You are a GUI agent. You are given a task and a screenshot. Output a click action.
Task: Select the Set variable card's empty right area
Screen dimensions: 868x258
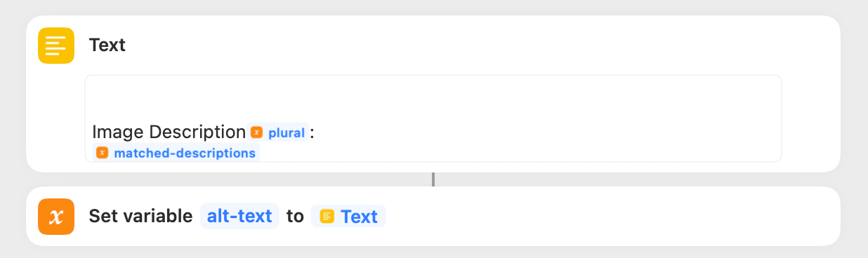(x=611, y=217)
